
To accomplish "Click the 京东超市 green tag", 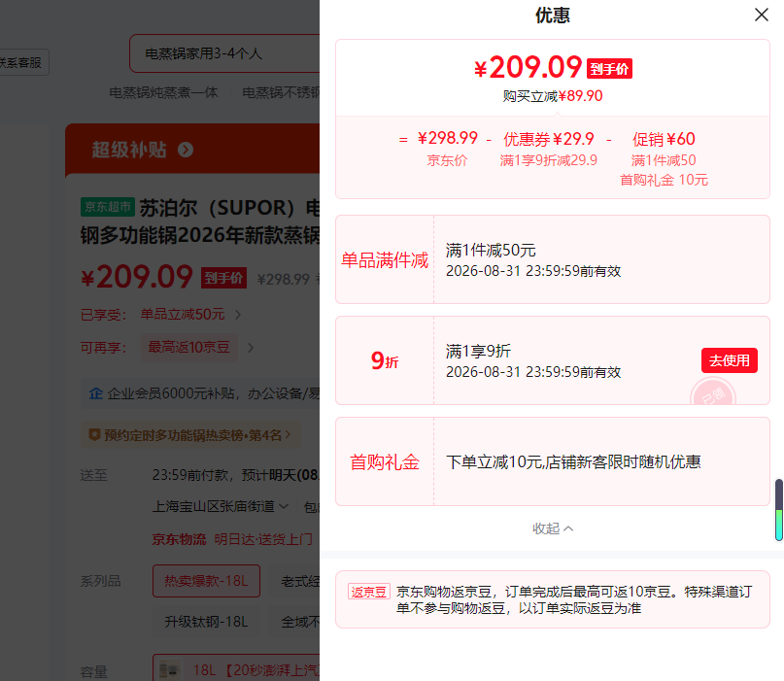I will (x=108, y=207).
